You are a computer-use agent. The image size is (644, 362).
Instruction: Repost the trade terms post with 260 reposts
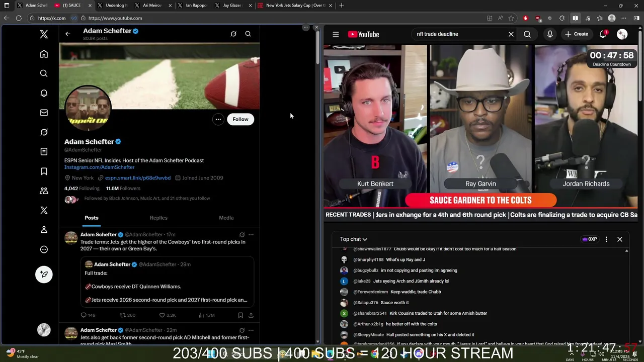tap(127, 315)
